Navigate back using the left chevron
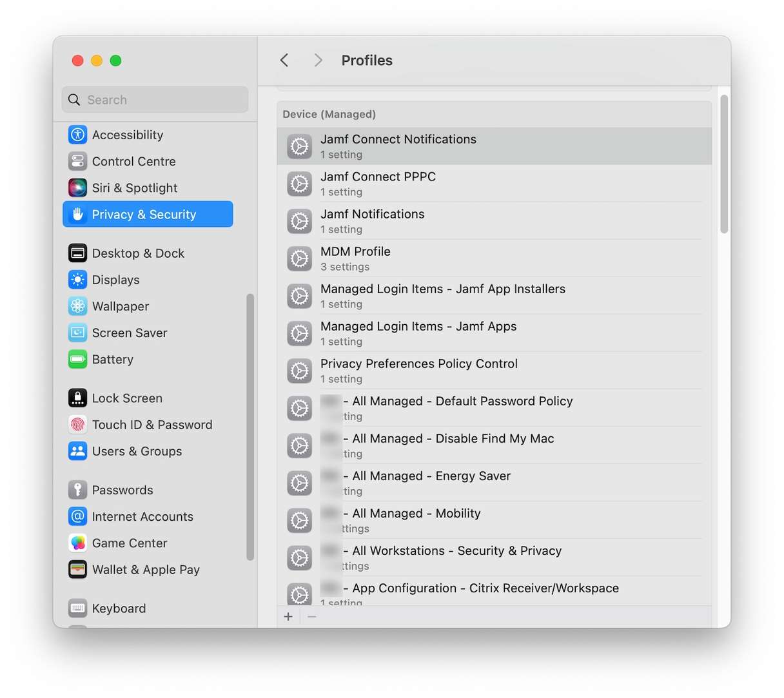Screen dimensions: 784x698 284,60
